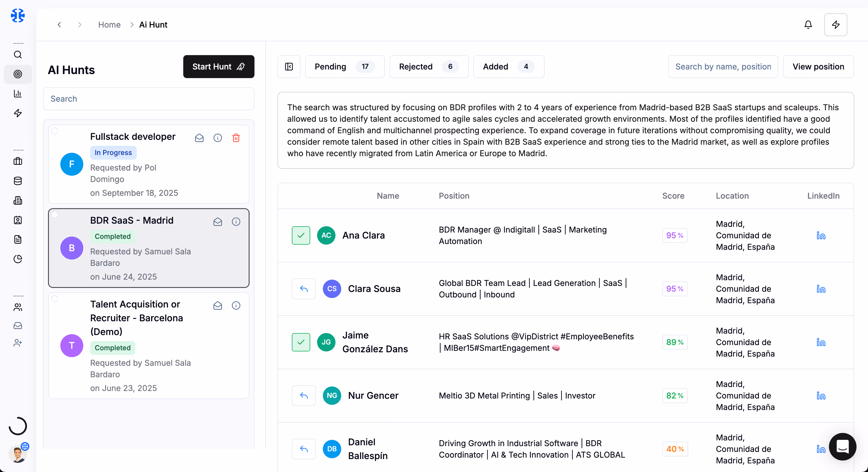868x472 pixels.
Task: Toggle the side panel collapse button
Action: coord(289,67)
